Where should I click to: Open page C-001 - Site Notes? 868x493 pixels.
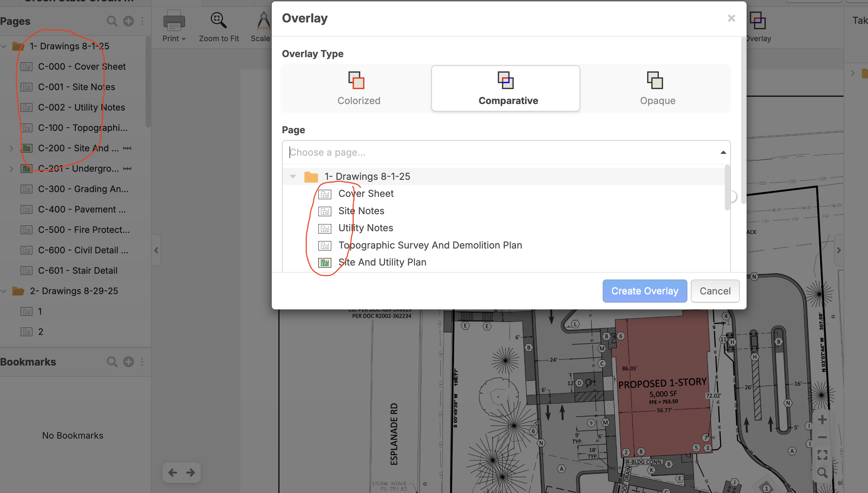77,87
